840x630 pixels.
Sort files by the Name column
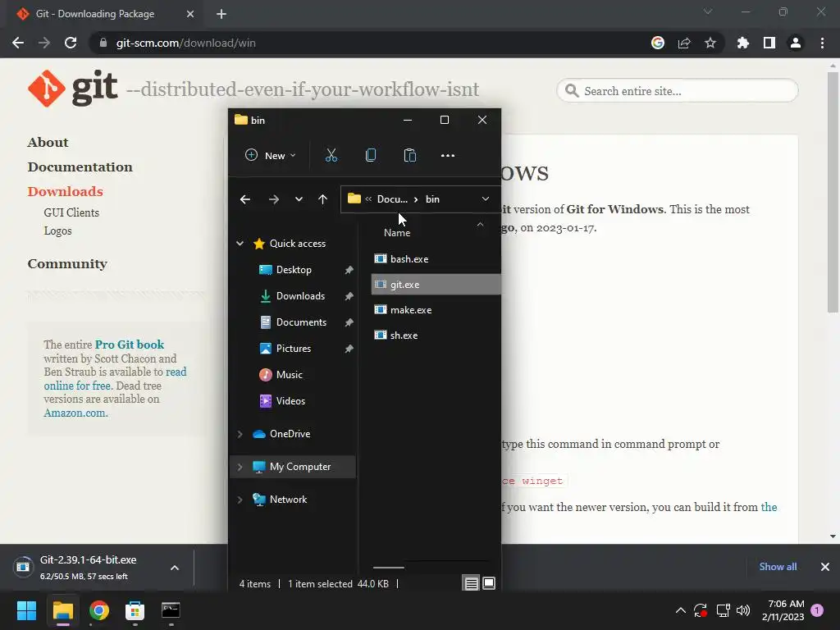coord(397,232)
